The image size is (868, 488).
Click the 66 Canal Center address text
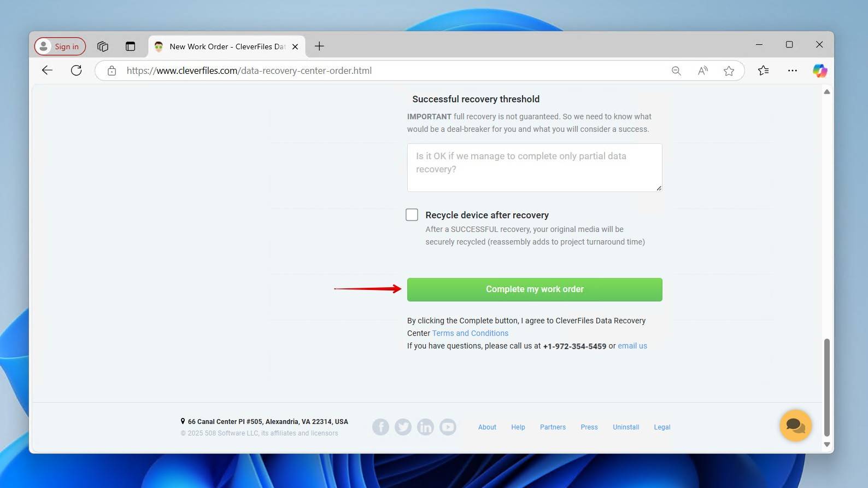click(268, 422)
